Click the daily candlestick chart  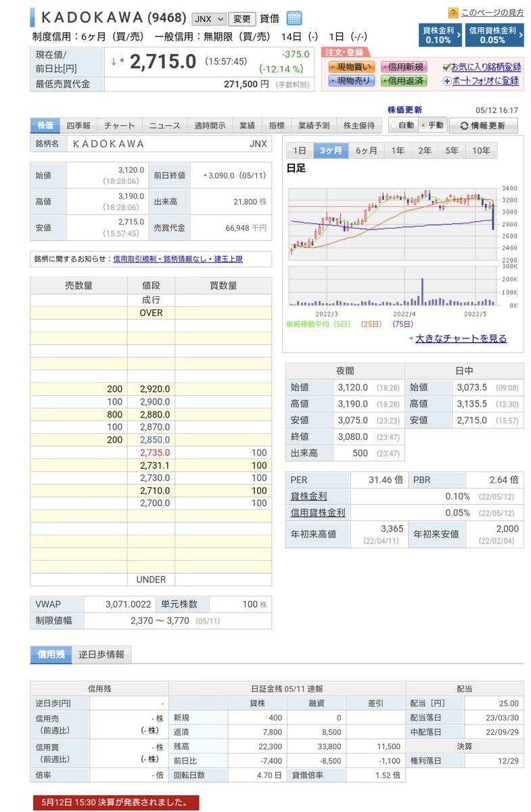click(393, 224)
